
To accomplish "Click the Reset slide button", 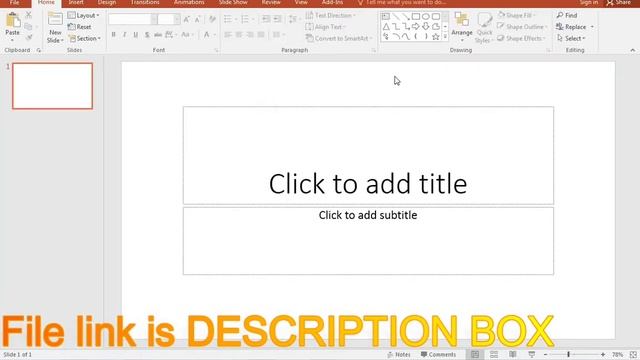I will [80, 27].
